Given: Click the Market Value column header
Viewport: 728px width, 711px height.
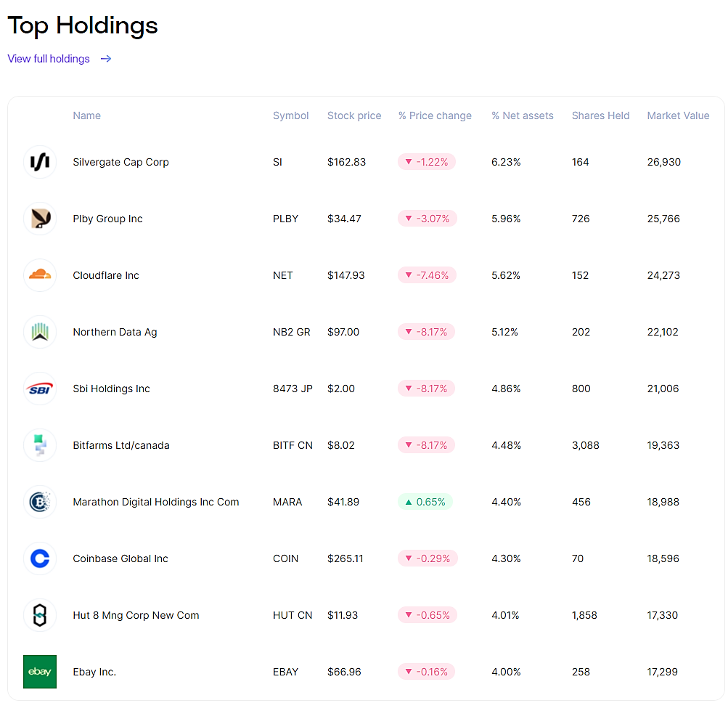Looking at the screenshot, I should [679, 115].
